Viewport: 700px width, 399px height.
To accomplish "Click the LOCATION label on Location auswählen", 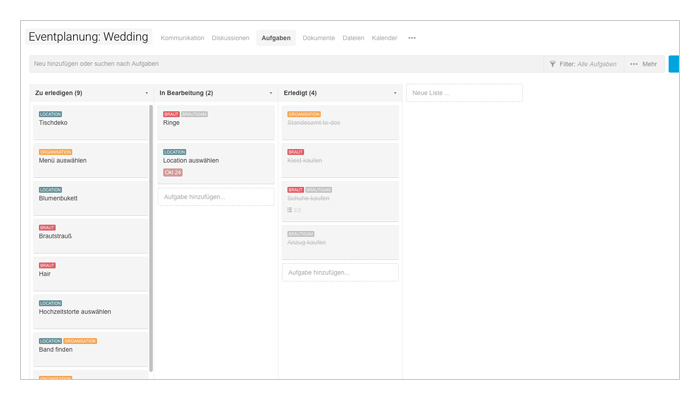I will tap(175, 152).
